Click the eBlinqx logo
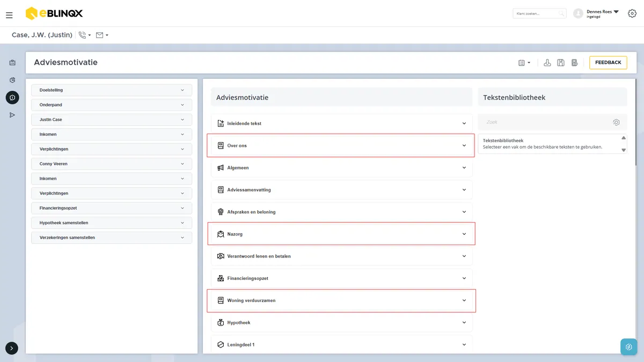The height and width of the screenshot is (362, 644). pos(54,13)
